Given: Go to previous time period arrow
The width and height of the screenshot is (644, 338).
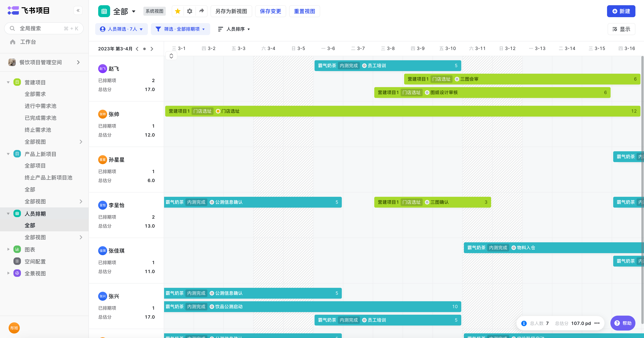Looking at the screenshot, I should pos(137,49).
